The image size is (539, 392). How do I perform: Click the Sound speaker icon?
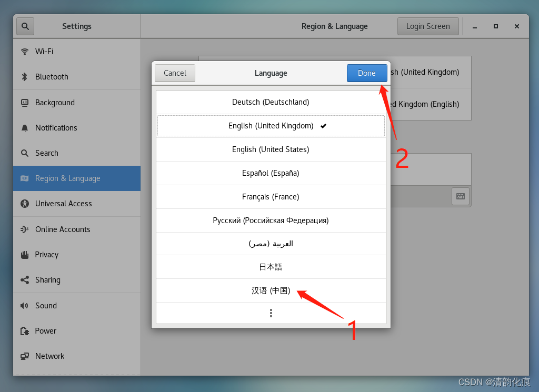(24, 305)
